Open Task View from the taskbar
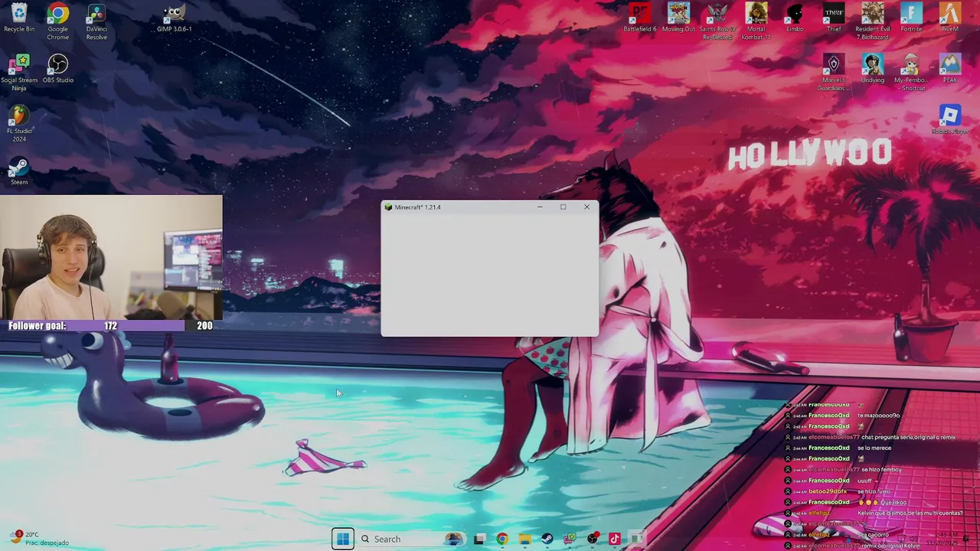 tap(480, 539)
